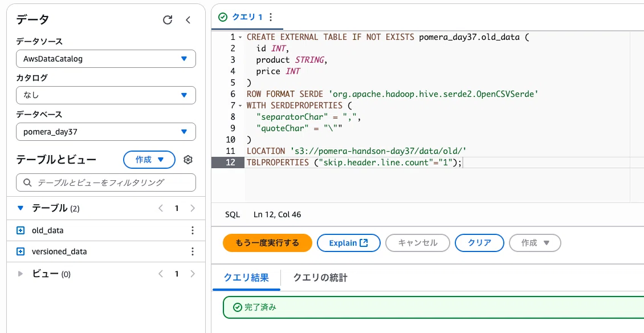The image size is (644, 333).
Task: Click the search magnifier in table filter
Action: 27,182
